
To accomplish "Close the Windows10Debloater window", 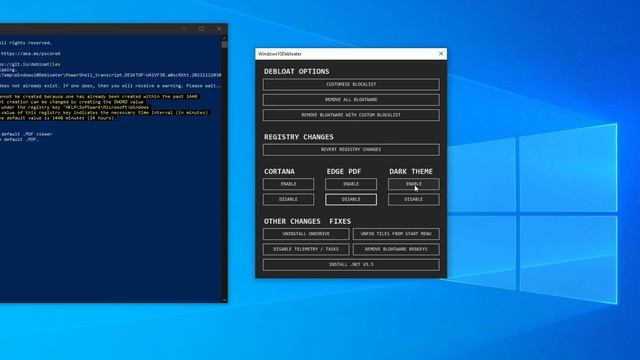I will (x=441, y=53).
